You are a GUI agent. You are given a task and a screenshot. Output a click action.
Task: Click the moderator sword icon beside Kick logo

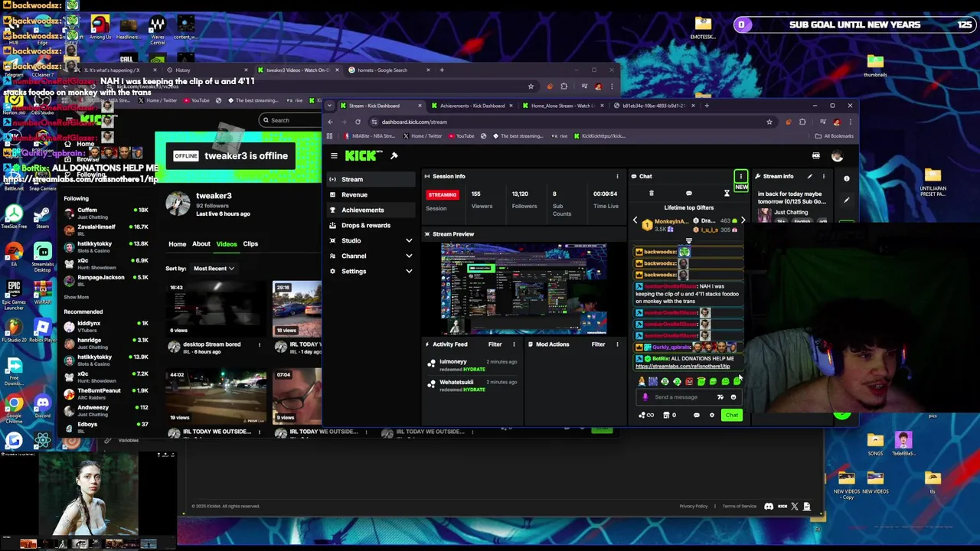tap(394, 156)
